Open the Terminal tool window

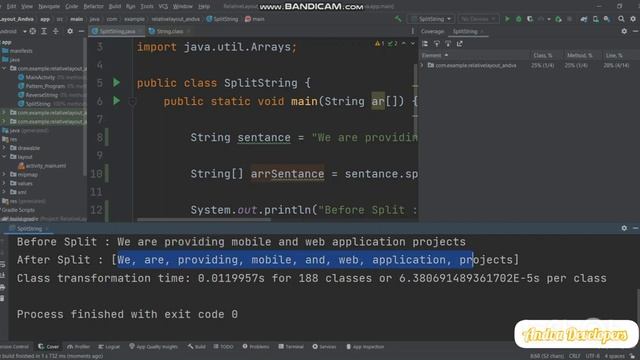[x=291, y=347]
